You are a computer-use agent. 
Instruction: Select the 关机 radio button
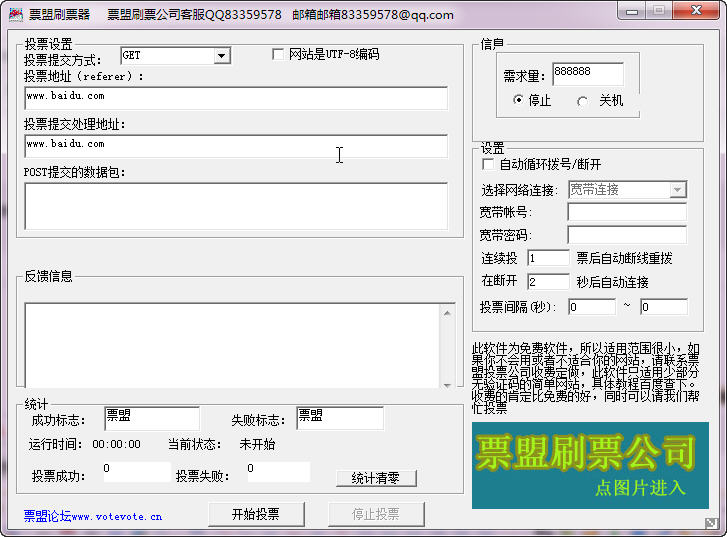point(583,101)
